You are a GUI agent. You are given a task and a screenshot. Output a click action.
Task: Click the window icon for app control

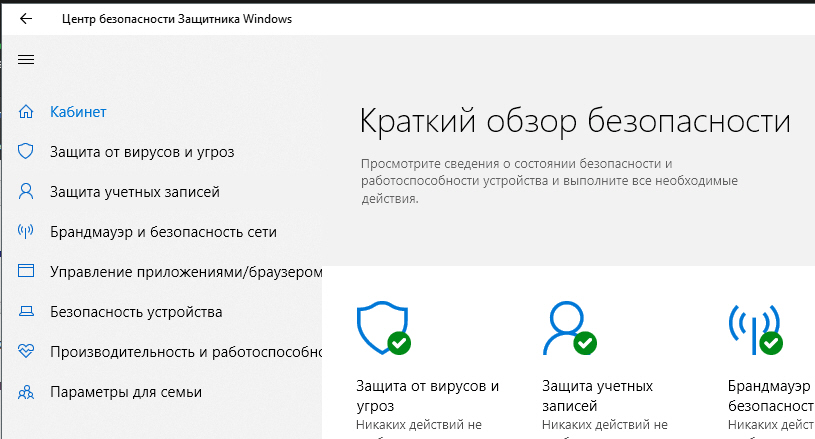click(26, 271)
